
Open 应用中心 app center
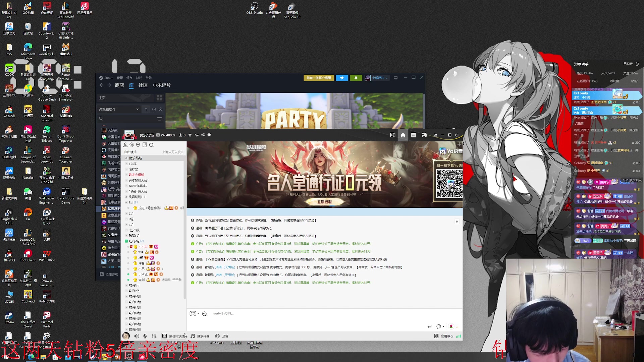[443, 336]
